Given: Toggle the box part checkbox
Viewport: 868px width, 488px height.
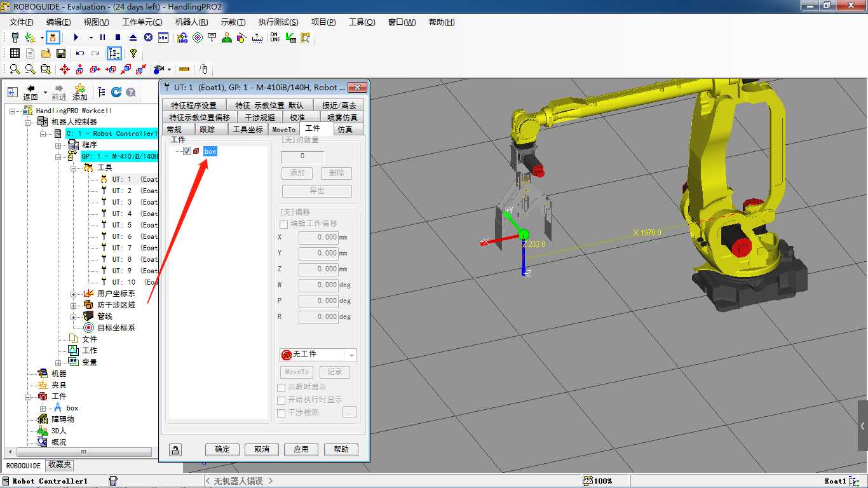Looking at the screenshot, I should (187, 151).
